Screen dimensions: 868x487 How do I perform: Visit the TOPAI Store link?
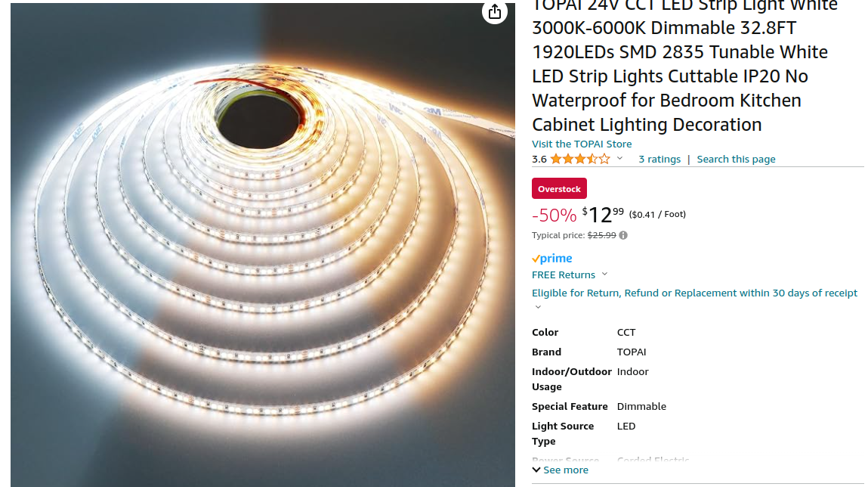point(582,144)
